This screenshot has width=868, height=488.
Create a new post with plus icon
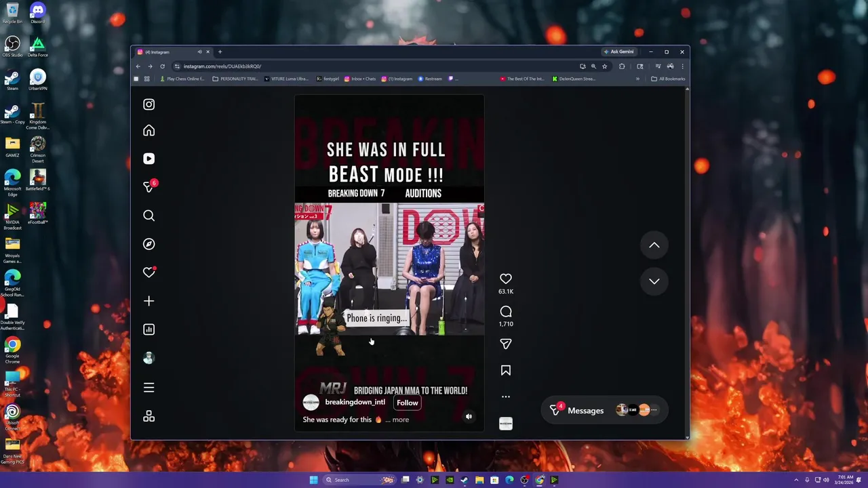[149, 301]
